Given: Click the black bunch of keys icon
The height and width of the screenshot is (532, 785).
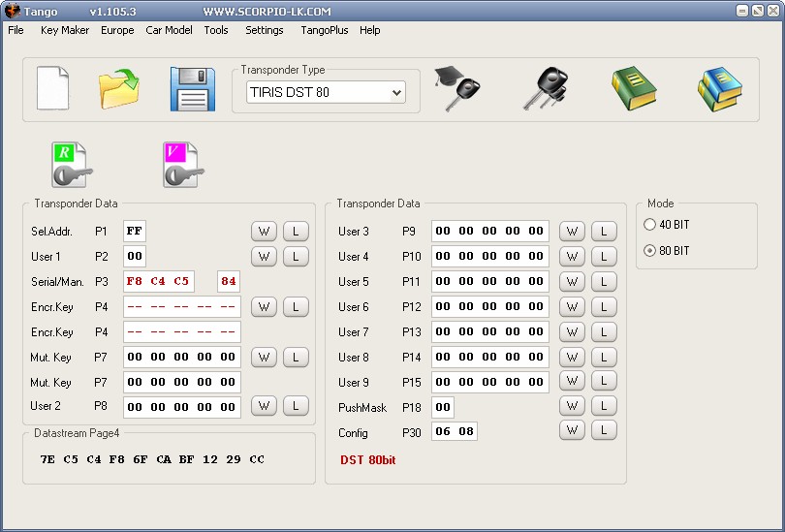Looking at the screenshot, I should [x=547, y=88].
